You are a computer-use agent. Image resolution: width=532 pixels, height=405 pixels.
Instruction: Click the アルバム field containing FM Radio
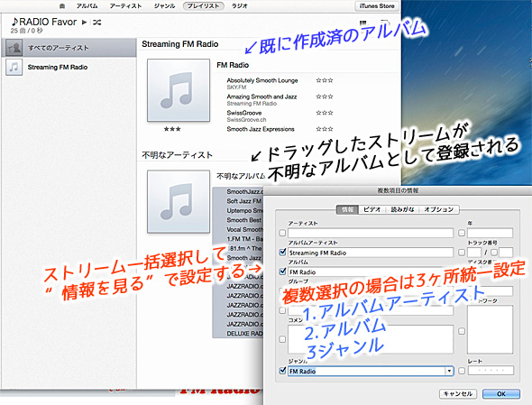[371, 272]
